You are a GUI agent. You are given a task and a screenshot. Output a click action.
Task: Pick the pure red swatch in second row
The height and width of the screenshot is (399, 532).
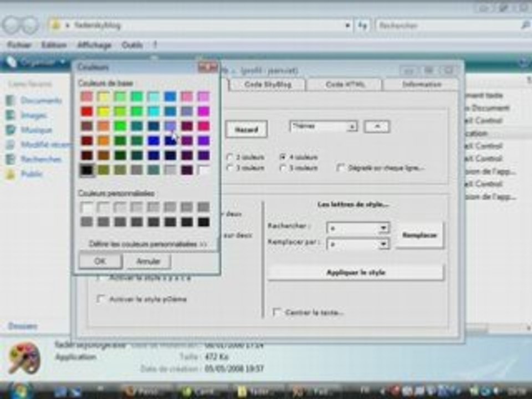87,111
